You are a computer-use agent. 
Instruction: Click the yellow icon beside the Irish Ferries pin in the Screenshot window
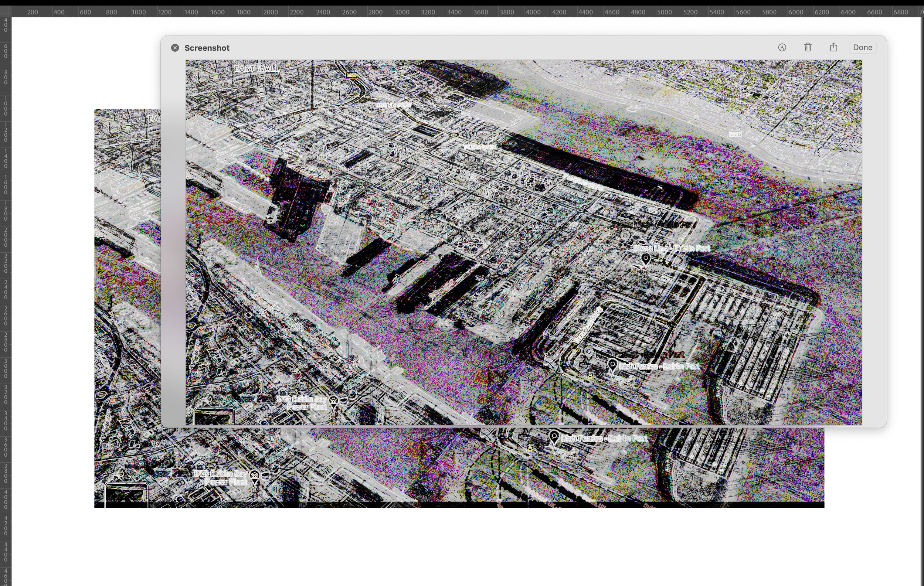(x=590, y=376)
